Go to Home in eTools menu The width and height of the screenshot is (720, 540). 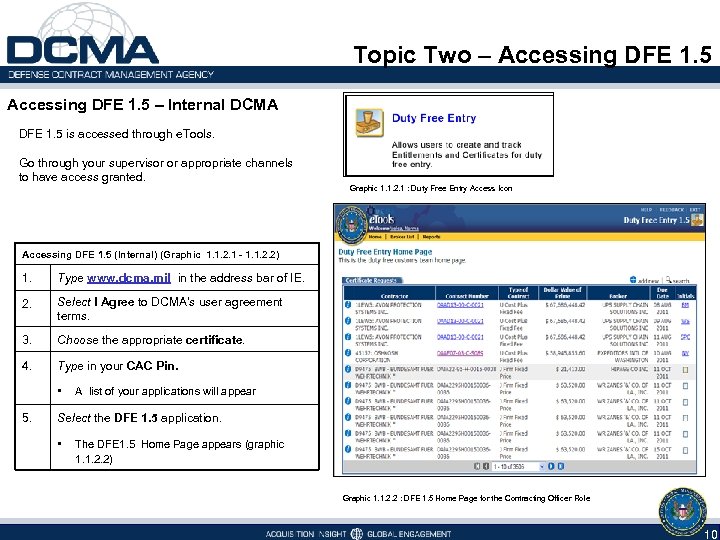coord(375,236)
